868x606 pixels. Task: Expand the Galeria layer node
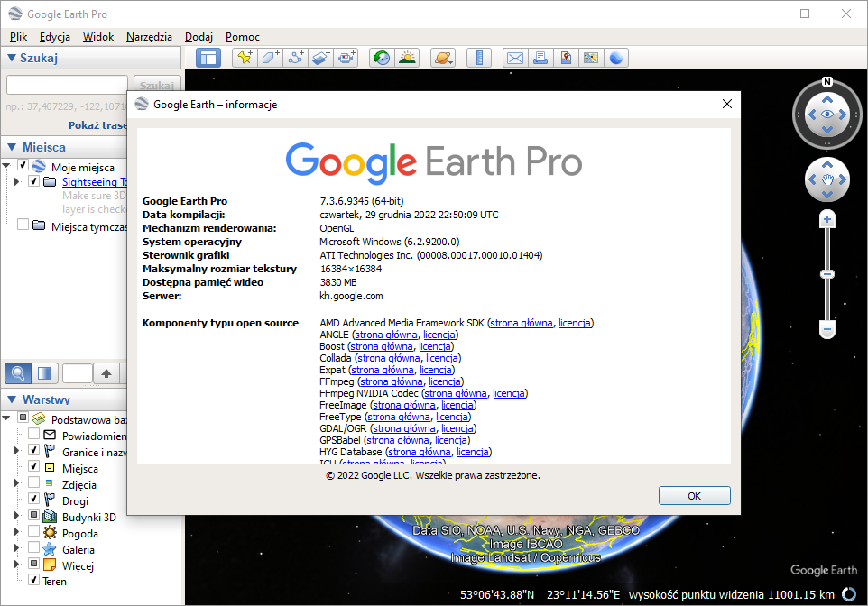pos(16,548)
